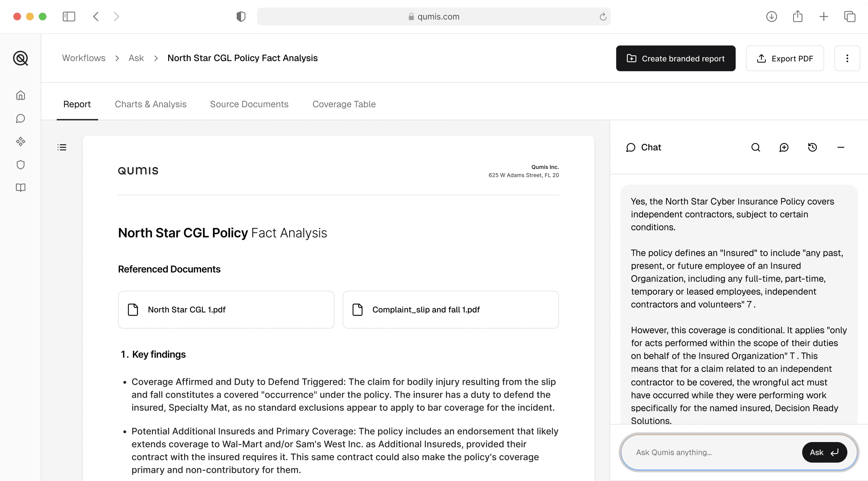Start a new chat conversation
The image size is (868, 481).
(x=784, y=147)
